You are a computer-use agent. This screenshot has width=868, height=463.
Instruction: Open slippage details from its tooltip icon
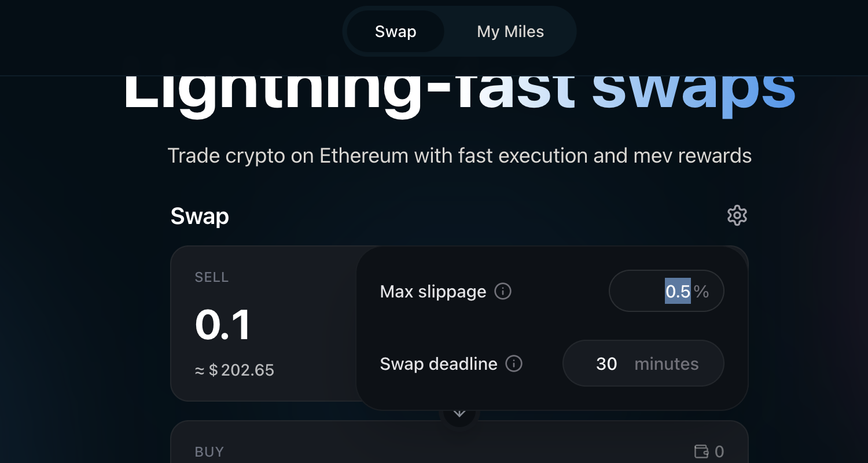pos(503,291)
